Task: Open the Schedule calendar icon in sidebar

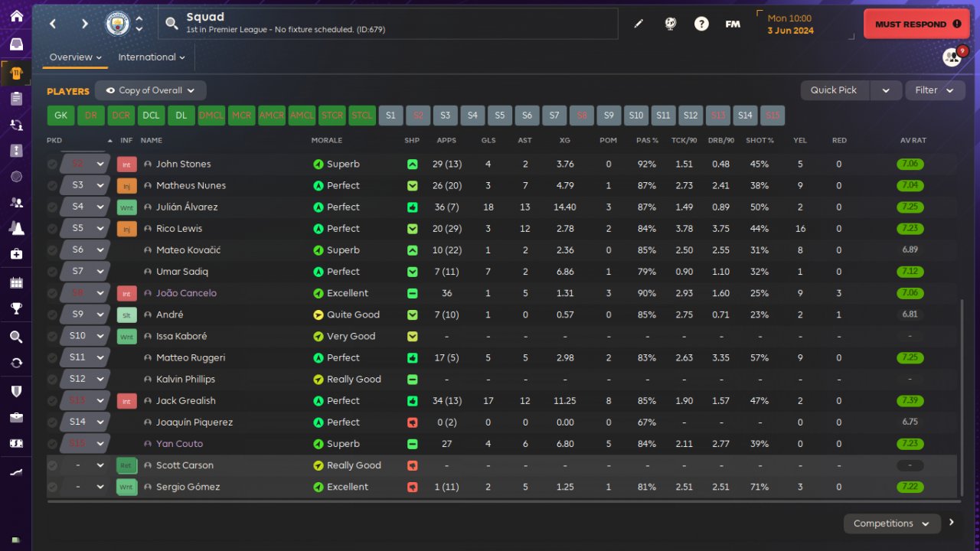Action: [16, 283]
